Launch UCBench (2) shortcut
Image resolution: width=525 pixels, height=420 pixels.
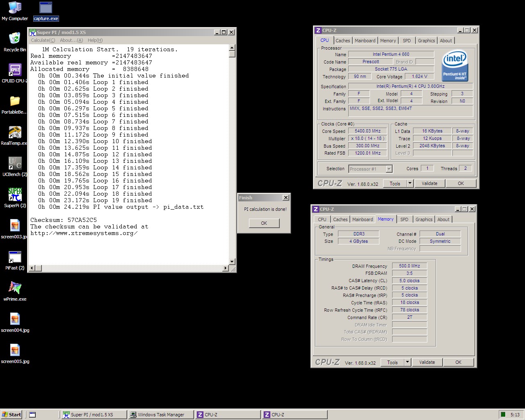tap(15, 167)
